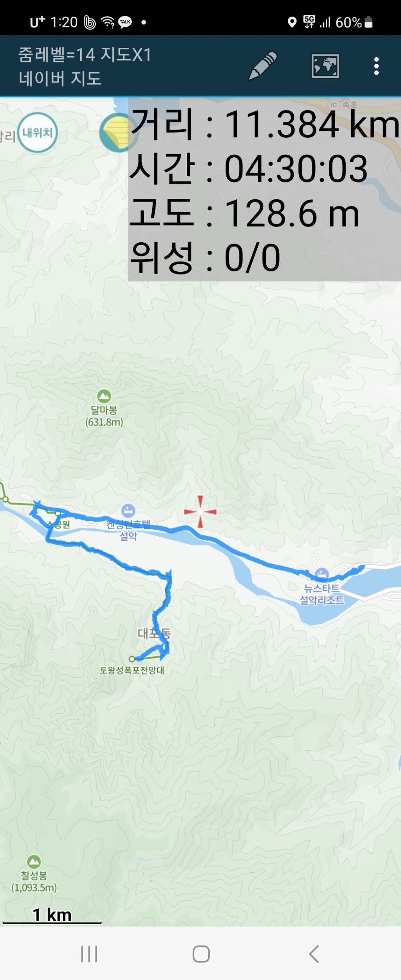Select the 달마봉 mountain peak icon
This screenshot has width=401, height=980.
104,396
